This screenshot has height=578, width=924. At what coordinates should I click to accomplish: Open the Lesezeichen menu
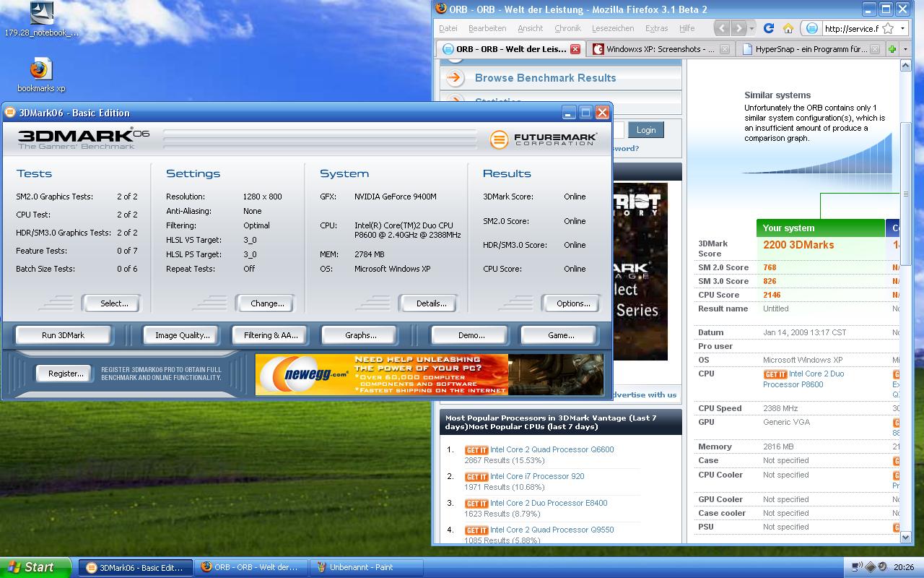pyautogui.click(x=612, y=28)
